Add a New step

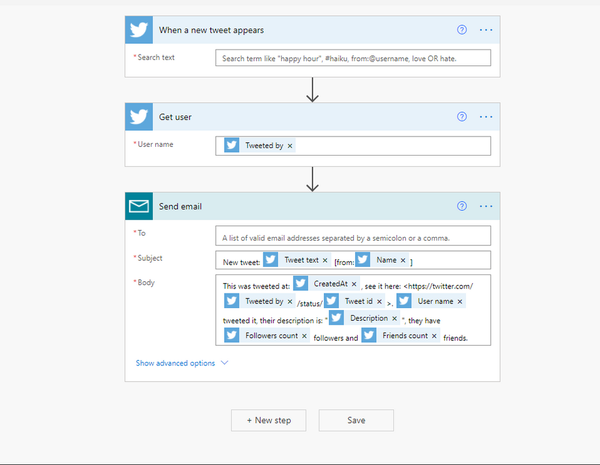tap(269, 420)
